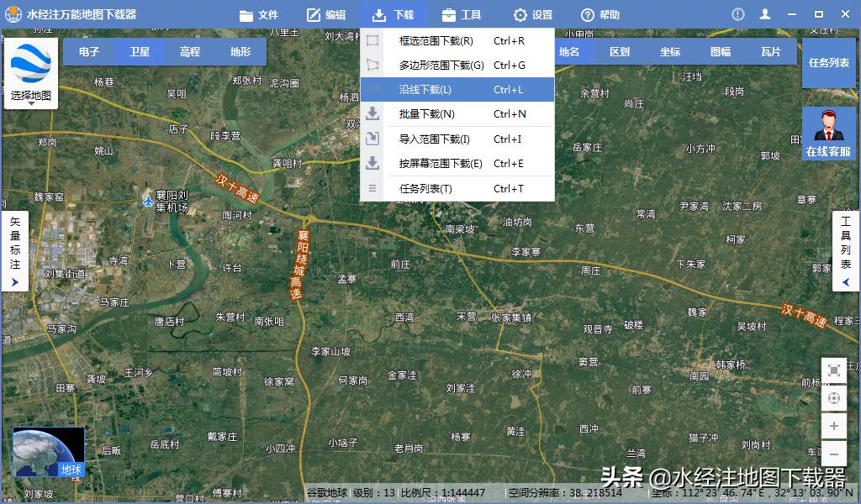The height and width of the screenshot is (504, 861).
Task: Zoom out using the minus icon on map
Action: tap(834, 454)
